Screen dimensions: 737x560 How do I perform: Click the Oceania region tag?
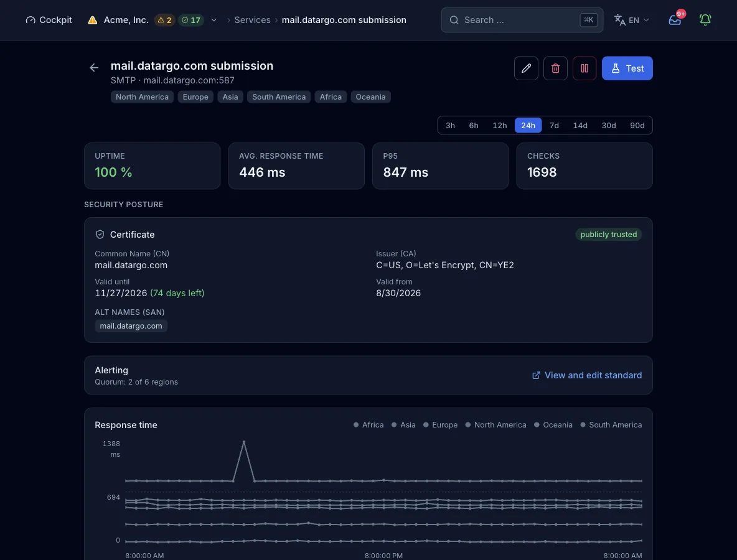pyautogui.click(x=370, y=97)
